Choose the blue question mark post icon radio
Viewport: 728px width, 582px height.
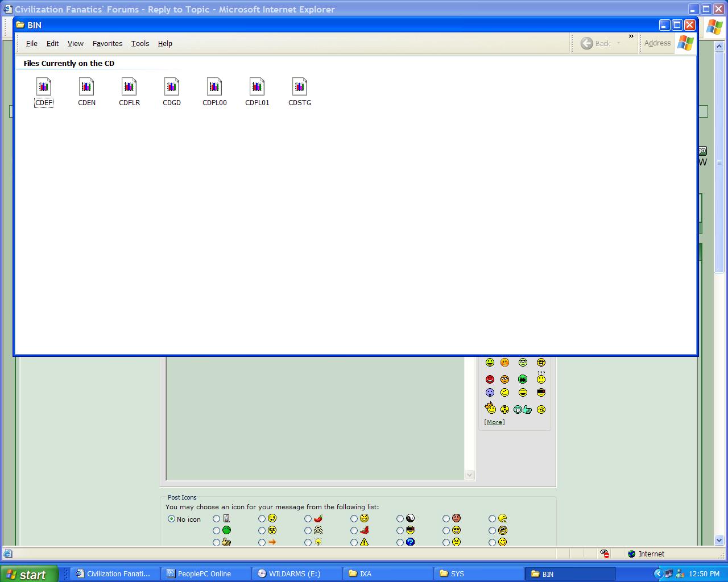(400, 543)
